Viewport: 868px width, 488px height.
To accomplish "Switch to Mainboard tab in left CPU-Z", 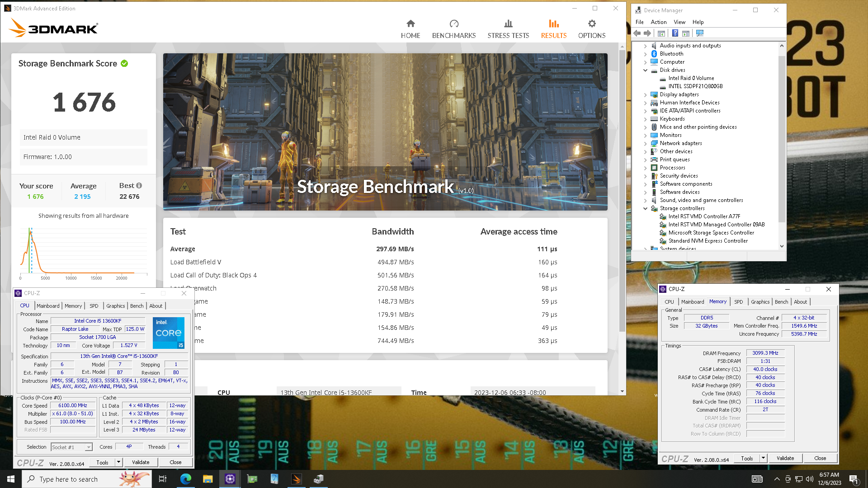I will (x=48, y=306).
